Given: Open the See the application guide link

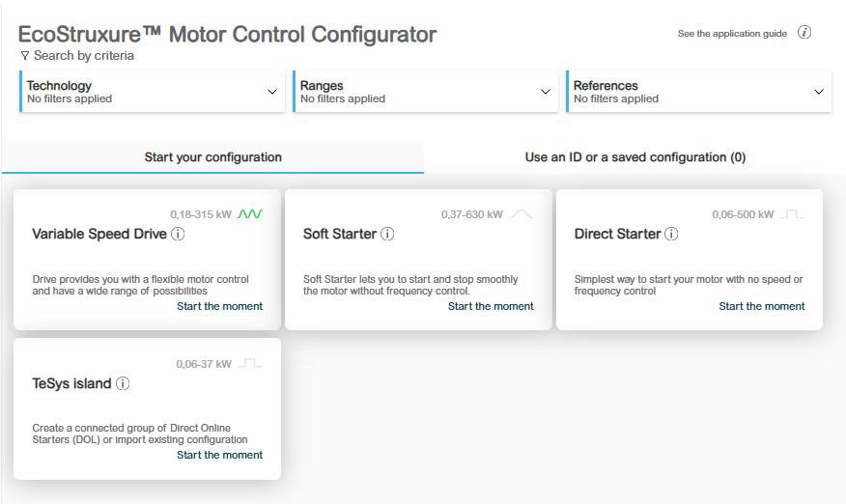Looking at the screenshot, I should (x=732, y=34).
